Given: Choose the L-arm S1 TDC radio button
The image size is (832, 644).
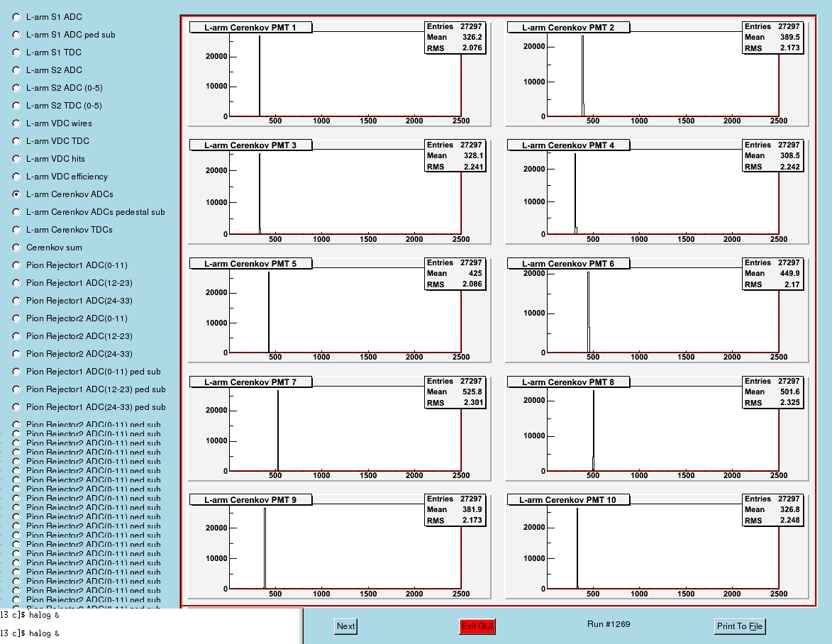Looking at the screenshot, I should tap(16, 52).
